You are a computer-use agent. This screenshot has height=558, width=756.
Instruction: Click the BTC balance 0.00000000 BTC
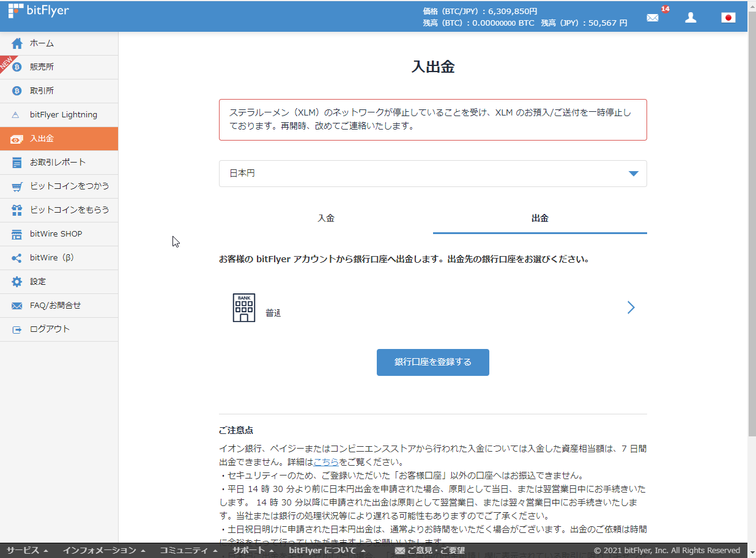point(478,23)
